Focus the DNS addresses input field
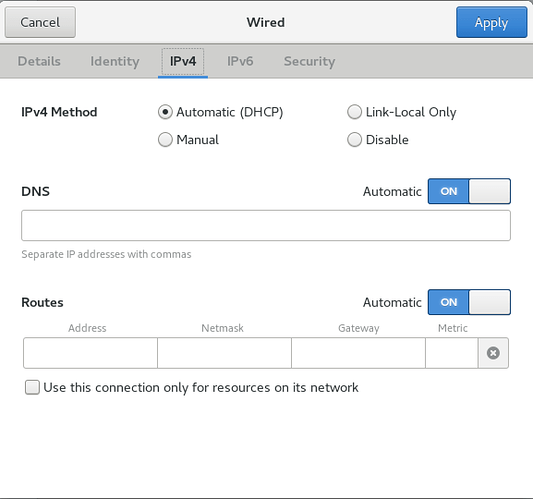Screen dimensions: 533x499 coord(266,225)
